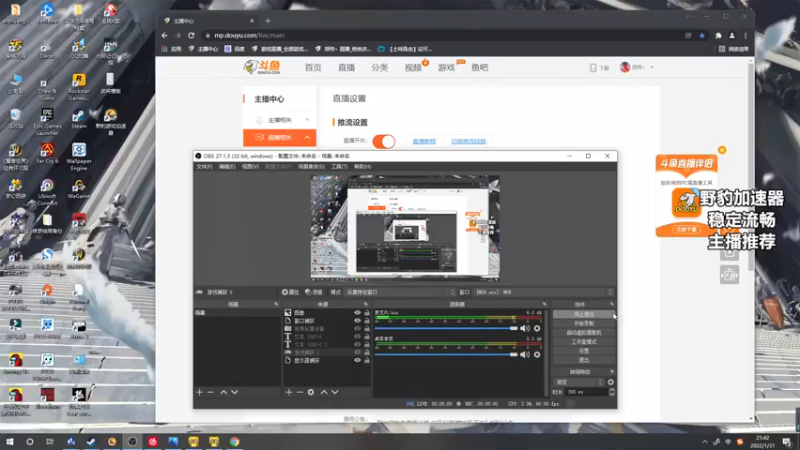Screen dimensions: 800x450
Task: Open the 视图(V) menu in OBS
Action: click(x=250, y=166)
